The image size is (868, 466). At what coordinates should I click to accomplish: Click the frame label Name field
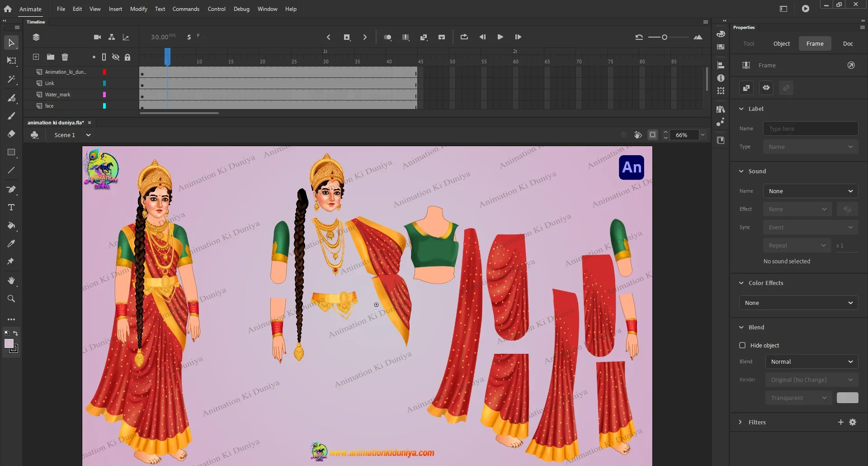pos(810,129)
